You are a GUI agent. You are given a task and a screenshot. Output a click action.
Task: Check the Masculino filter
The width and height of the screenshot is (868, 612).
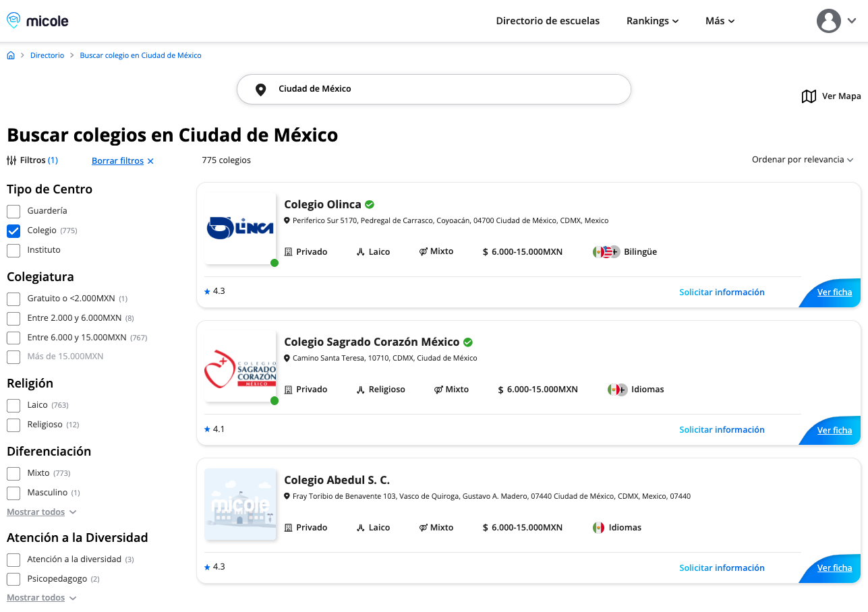point(13,493)
